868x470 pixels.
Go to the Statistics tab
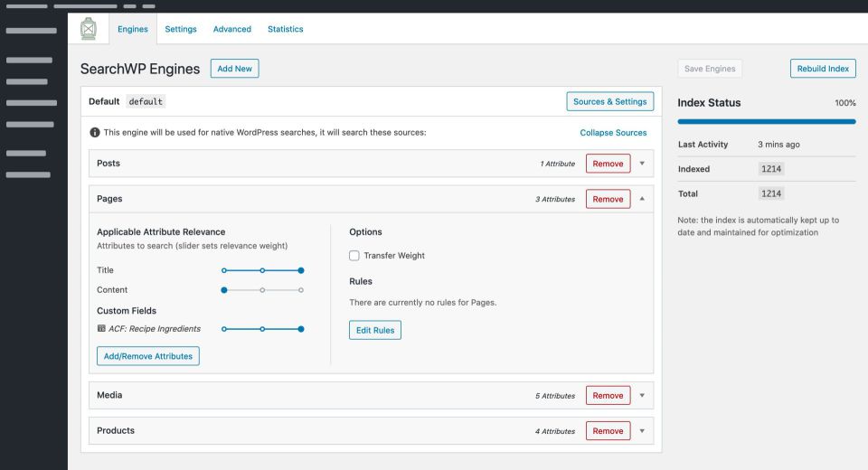coord(286,29)
